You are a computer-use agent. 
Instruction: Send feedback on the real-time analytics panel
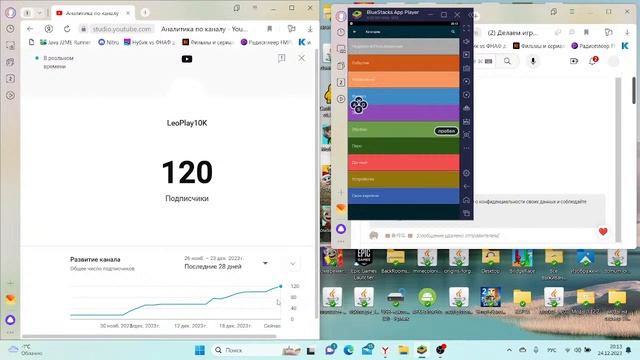pyautogui.click(x=282, y=58)
